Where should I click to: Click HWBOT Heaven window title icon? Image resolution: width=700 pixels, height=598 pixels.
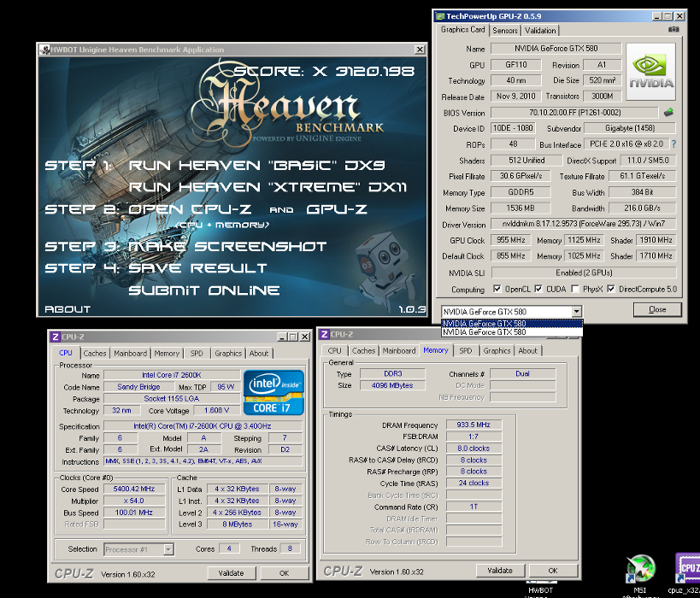(44, 50)
